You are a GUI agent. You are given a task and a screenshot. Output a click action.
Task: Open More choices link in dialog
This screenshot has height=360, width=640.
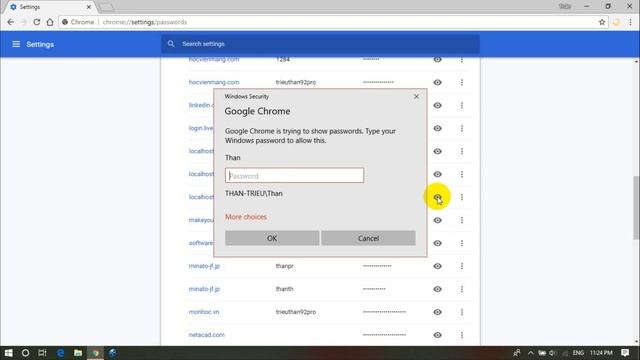click(x=246, y=217)
